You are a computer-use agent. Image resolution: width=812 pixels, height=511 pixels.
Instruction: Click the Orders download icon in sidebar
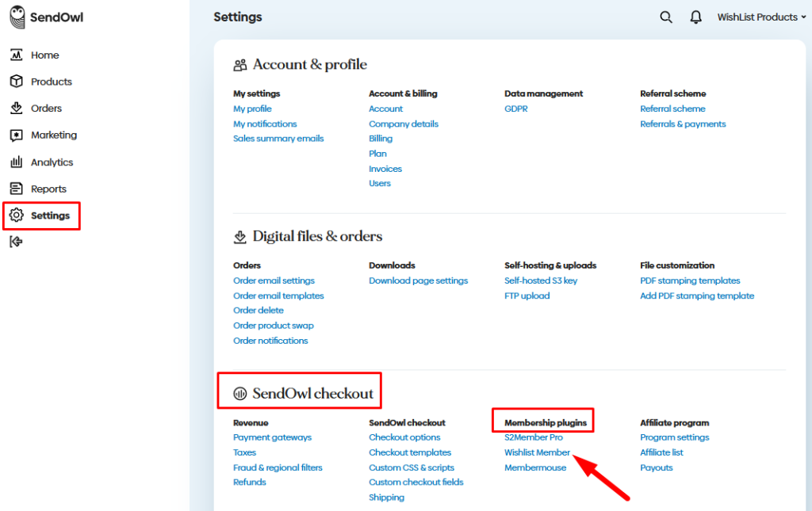click(x=17, y=108)
